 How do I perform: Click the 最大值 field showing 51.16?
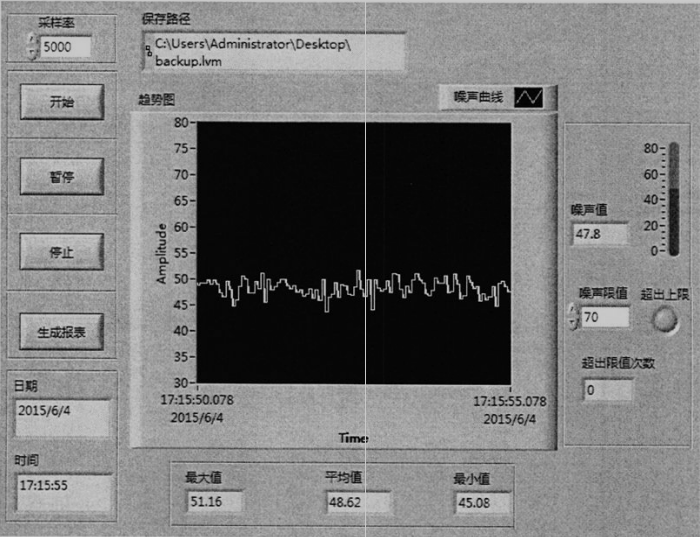click(x=214, y=500)
